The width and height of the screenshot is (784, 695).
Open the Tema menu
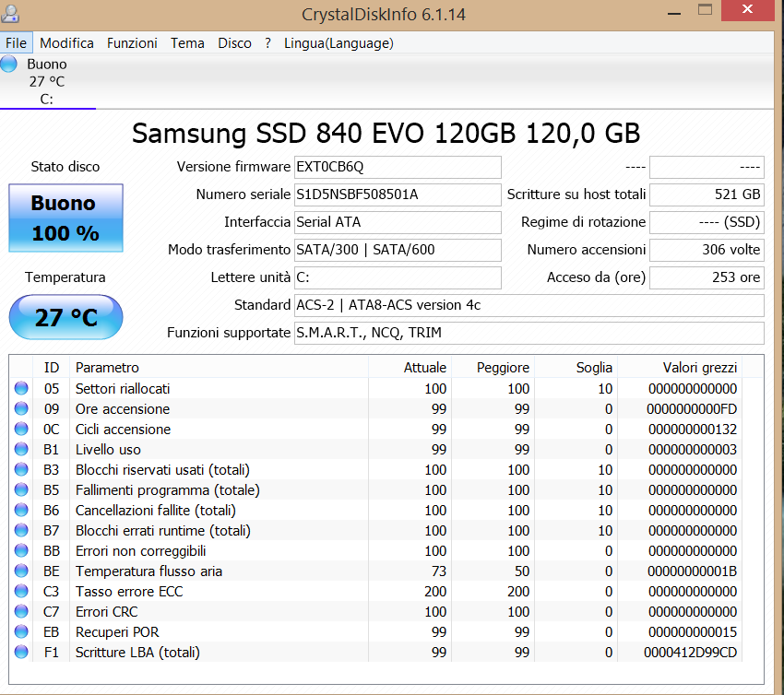click(x=187, y=43)
